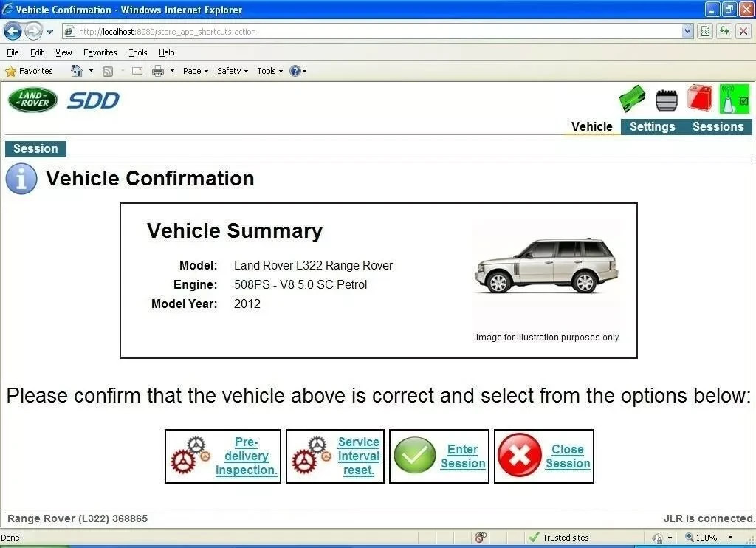This screenshot has height=548, width=756.
Task: Open the Favorites menu
Action: point(100,52)
